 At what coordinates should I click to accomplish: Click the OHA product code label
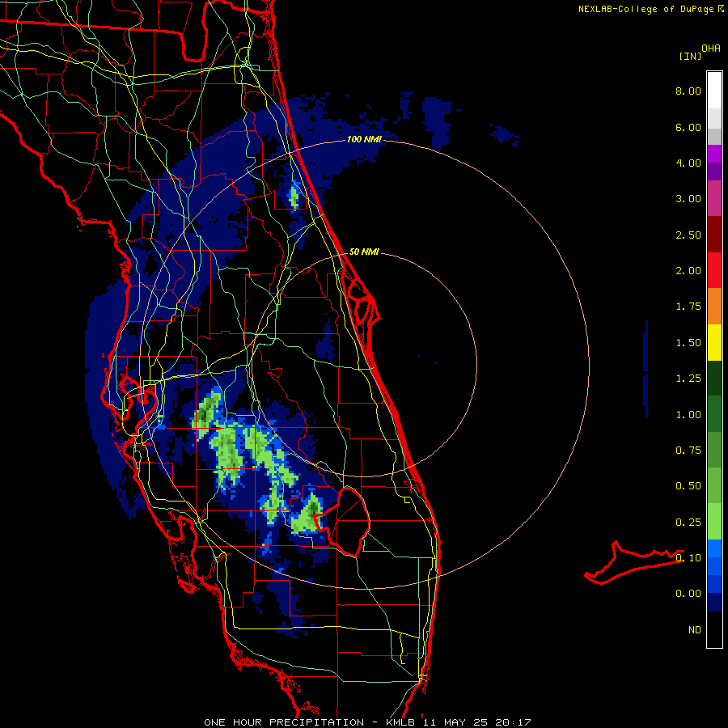711,48
